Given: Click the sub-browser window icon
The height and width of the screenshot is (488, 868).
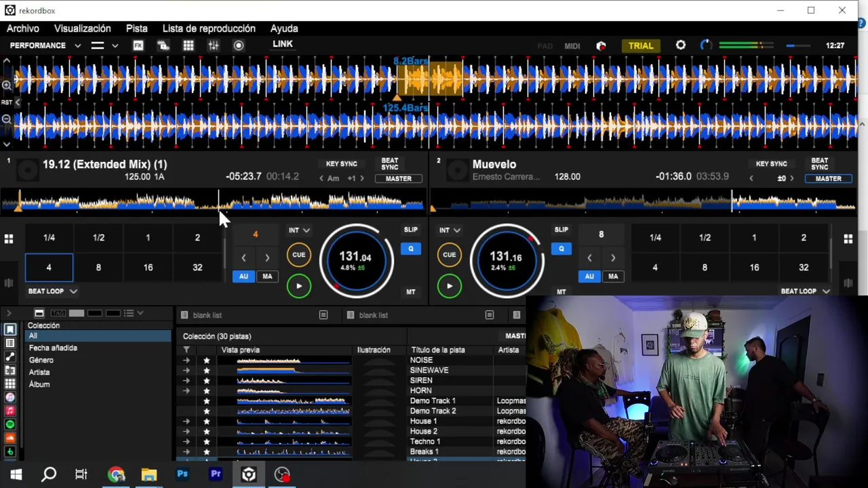Looking at the screenshot, I should click(x=39, y=313).
